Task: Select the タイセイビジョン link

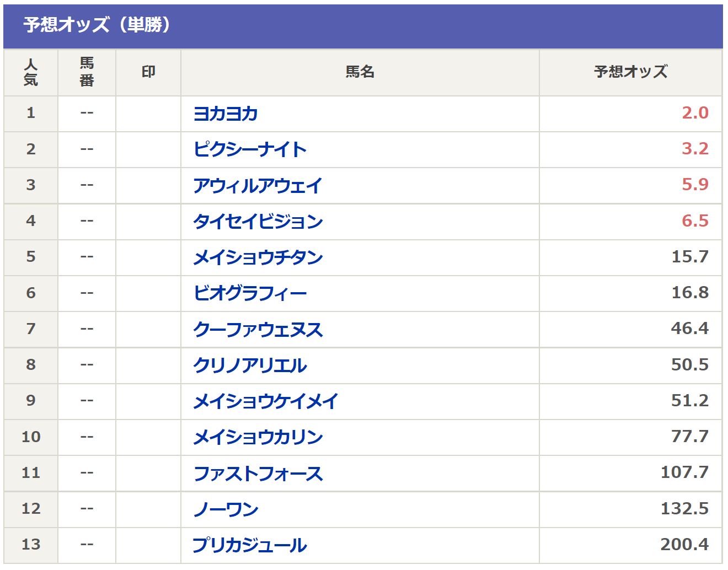Action: tap(258, 221)
